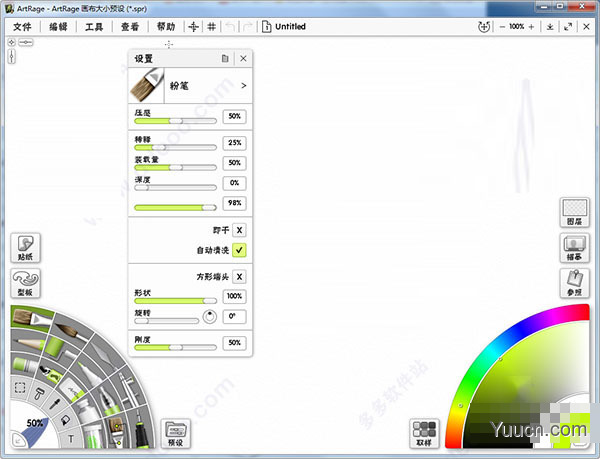
Task: Open the 型板 stencils panel button
Action: [25, 283]
